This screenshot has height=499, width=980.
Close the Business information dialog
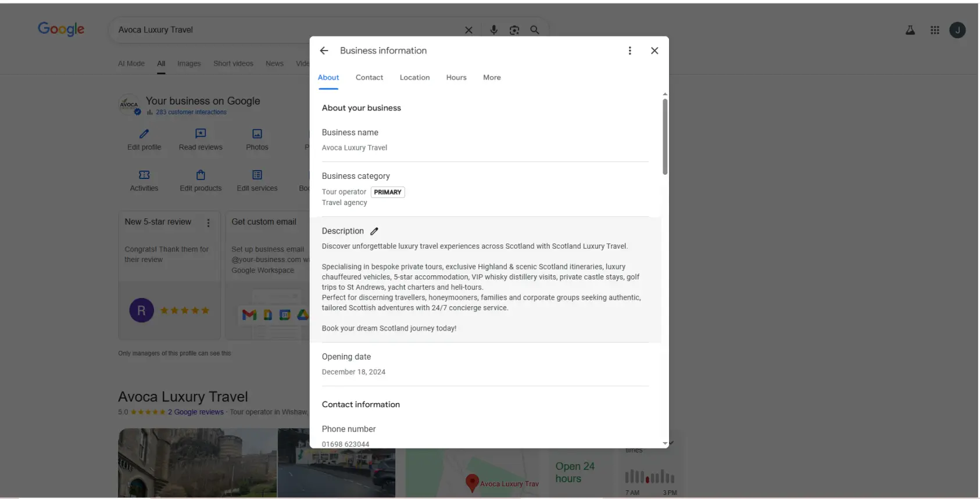[x=654, y=51]
